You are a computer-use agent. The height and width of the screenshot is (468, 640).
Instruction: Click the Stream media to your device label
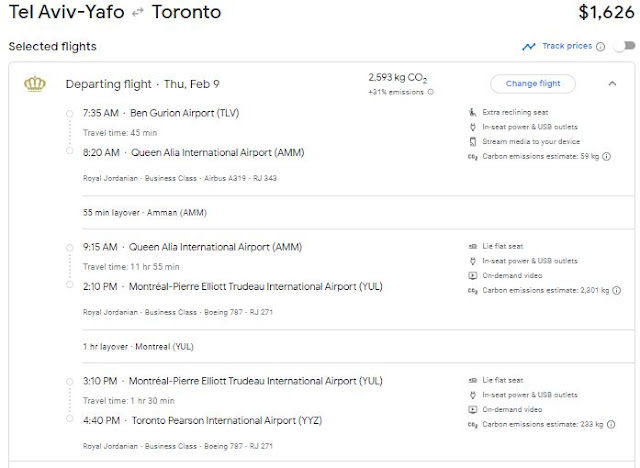[531, 142]
